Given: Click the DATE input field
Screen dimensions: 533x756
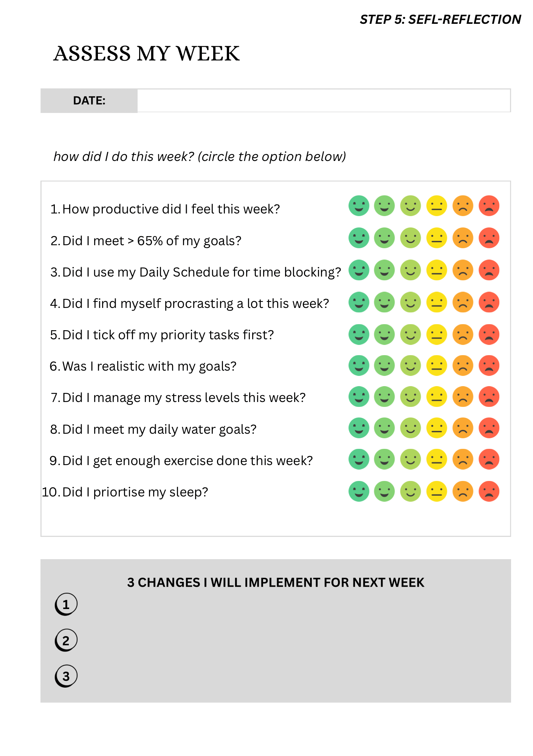Looking at the screenshot, I should click(x=324, y=100).
